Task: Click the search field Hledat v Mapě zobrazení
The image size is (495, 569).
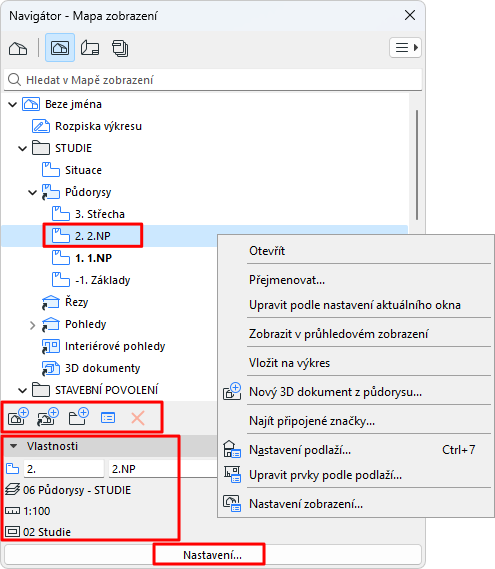Action: coord(213,80)
